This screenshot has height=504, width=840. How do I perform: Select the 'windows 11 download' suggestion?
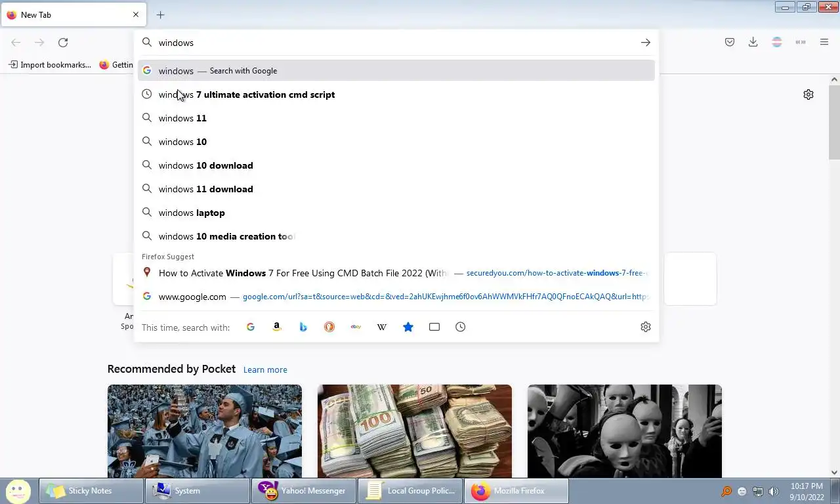(396, 189)
